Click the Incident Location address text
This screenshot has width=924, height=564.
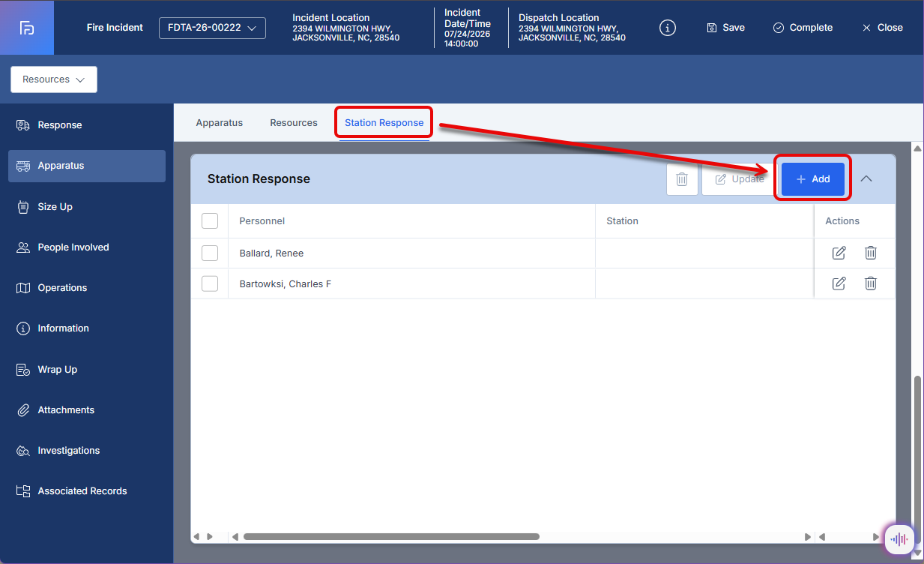coord(345,33)
